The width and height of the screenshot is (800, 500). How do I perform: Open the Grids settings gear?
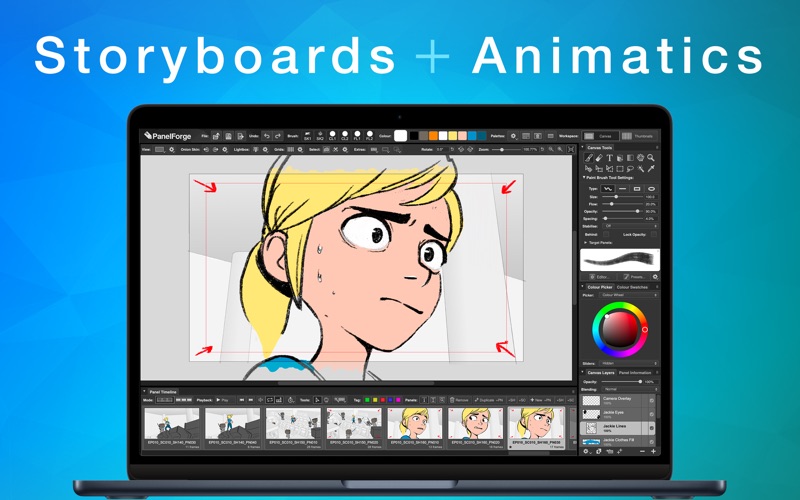[300, 149]
